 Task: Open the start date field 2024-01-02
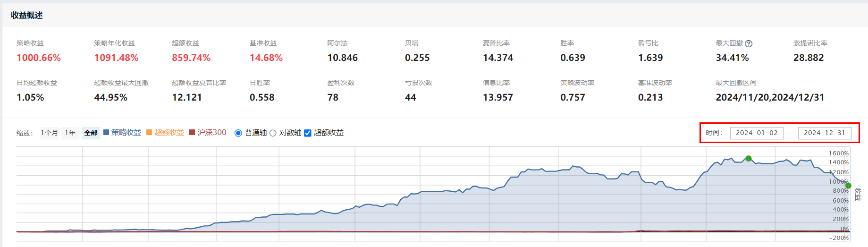point(757,133)
